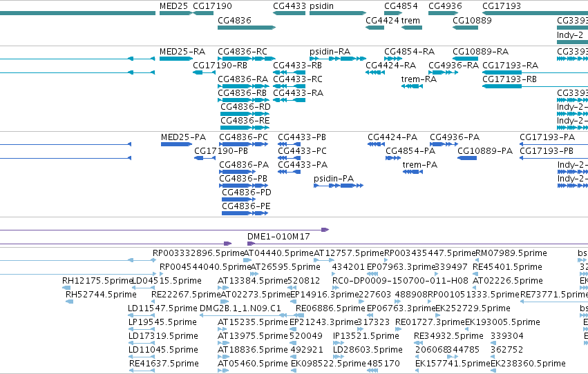Select the MED25 gene label

[173, 6]
